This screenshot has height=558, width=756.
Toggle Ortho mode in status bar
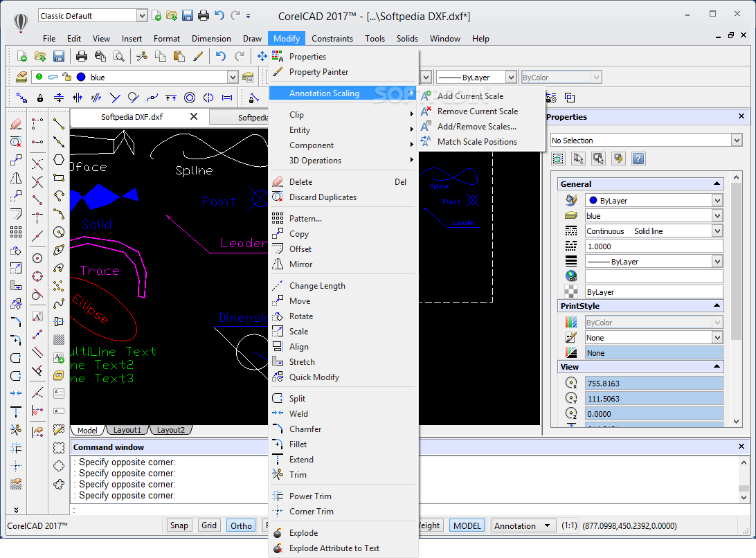241,525
